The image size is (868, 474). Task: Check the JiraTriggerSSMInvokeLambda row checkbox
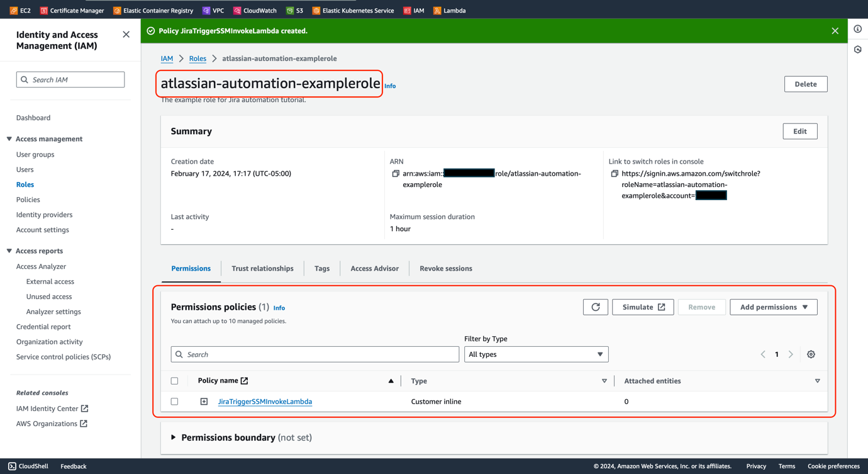pyautogui.click(x=174, y=402)
